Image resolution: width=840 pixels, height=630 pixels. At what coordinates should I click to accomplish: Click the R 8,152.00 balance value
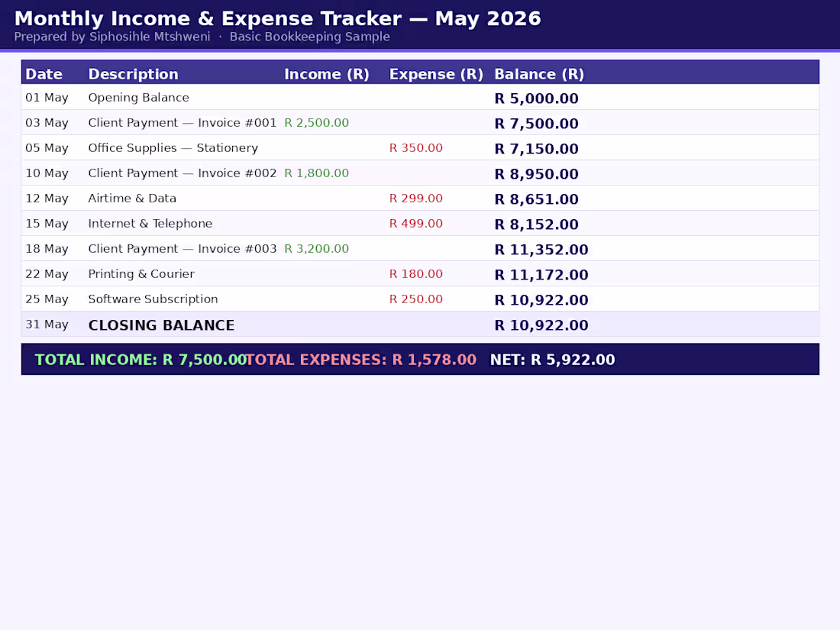tap(536, 225)
